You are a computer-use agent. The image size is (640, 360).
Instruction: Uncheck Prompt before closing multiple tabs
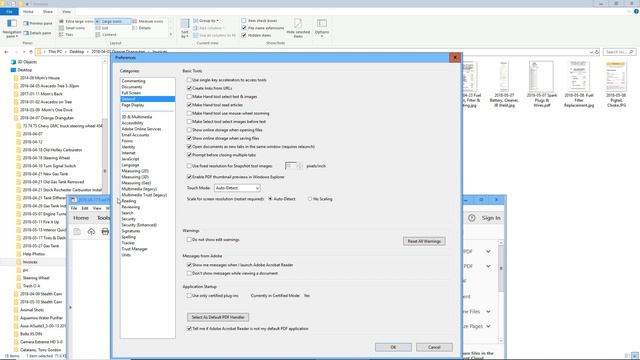pos(189,155)
